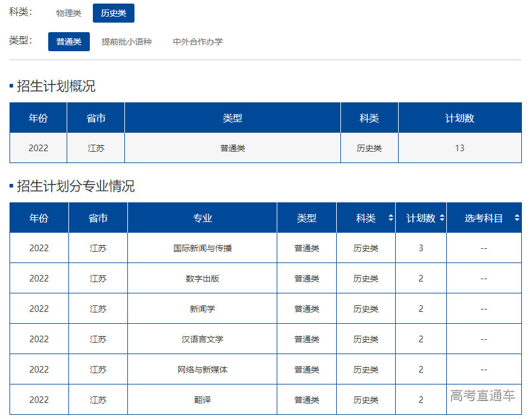532x419 pixels.
Task: Sort descending using 计划数 down arrow
Action: coord(442,220)
